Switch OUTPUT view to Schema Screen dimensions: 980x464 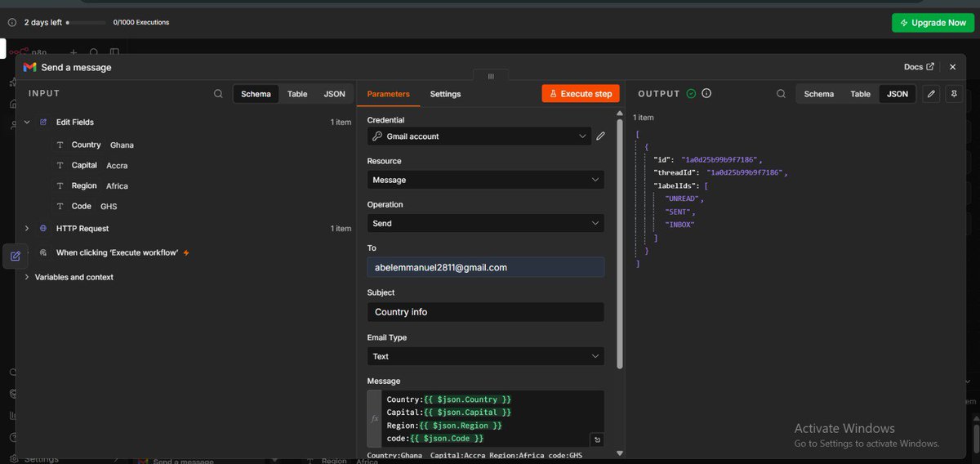(x=818, y=94)
